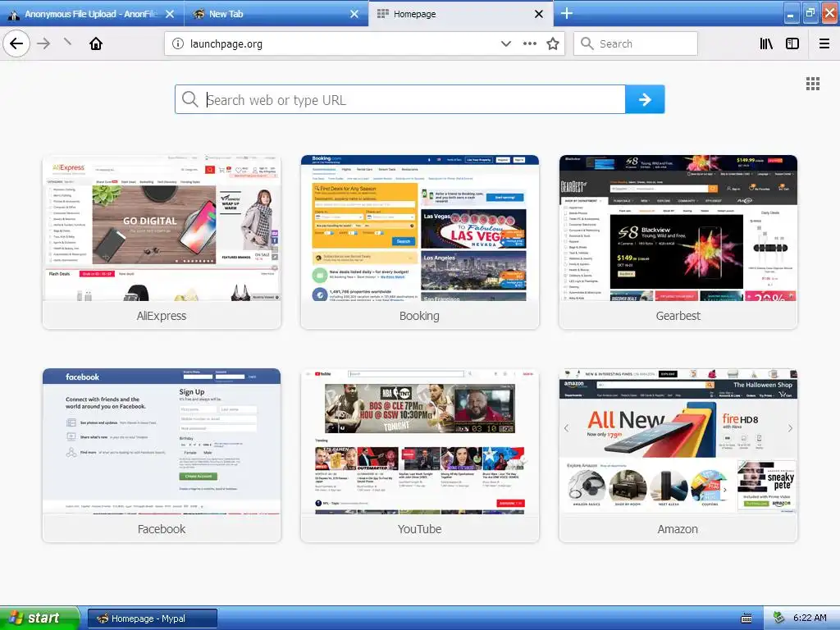Image resolution: width=840 pixels, height=630 pixels.
Task: Open the Library bookshelf icon
Action: [767, 44]
